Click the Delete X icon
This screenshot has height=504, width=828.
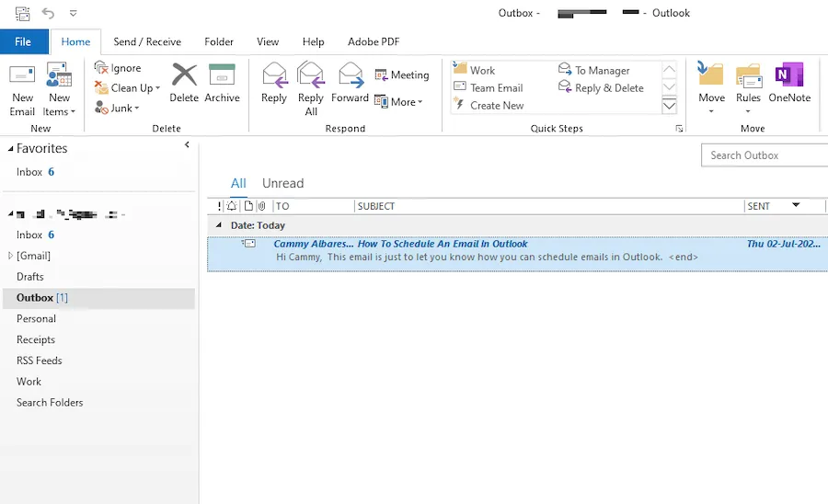(184, 74)
